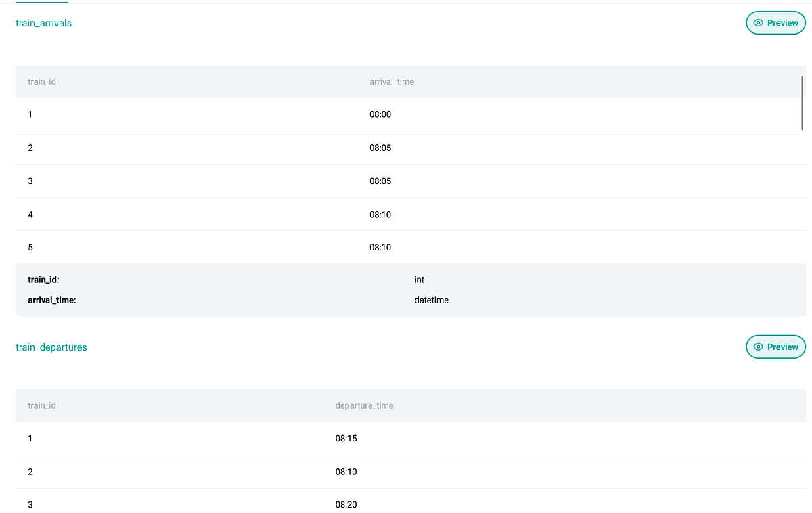
Task: Click train_id 2 in train_departures table
Action: click(x=30, y=472)
